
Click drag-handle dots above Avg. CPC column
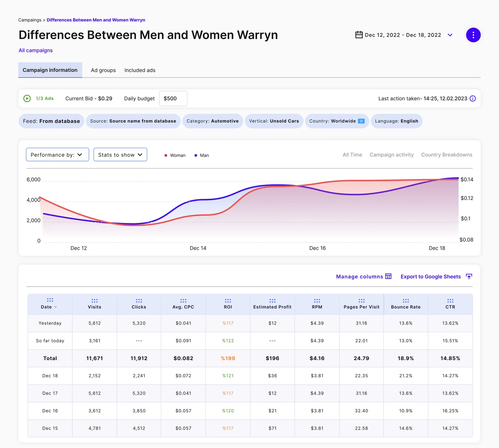(183, 301)
